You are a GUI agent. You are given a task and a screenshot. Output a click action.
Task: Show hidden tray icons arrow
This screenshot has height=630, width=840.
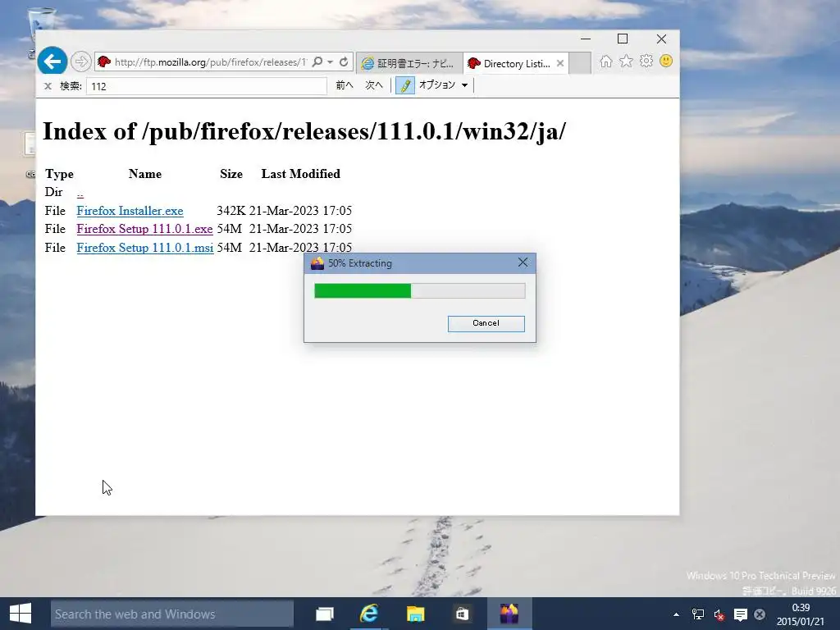point(676,614)
